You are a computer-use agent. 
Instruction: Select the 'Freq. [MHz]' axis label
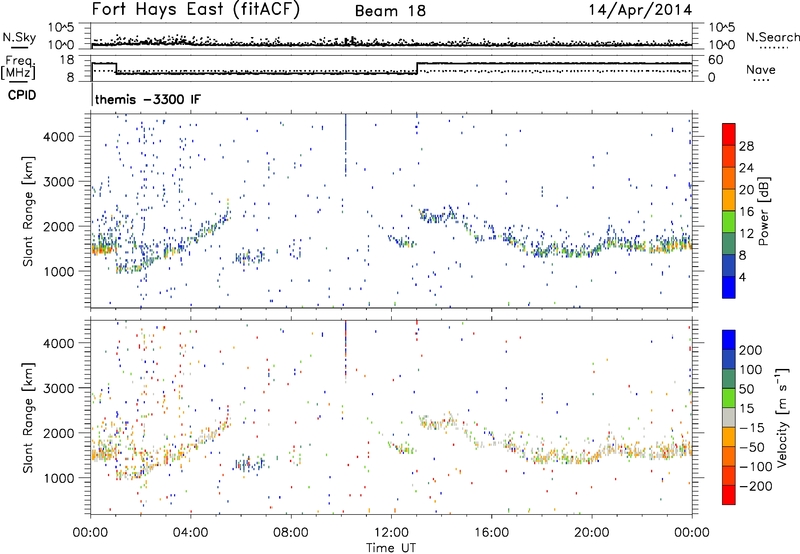coord(18,67)
